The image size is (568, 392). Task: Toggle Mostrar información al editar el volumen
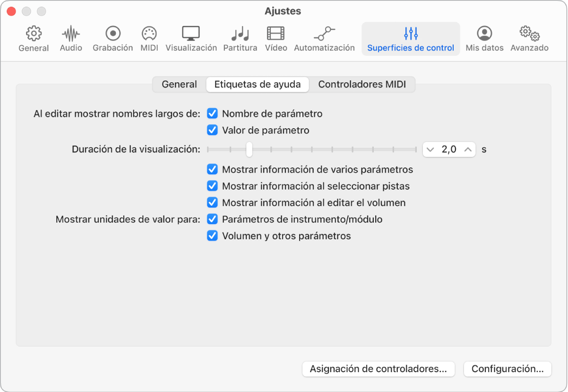[x=213, y=203]
